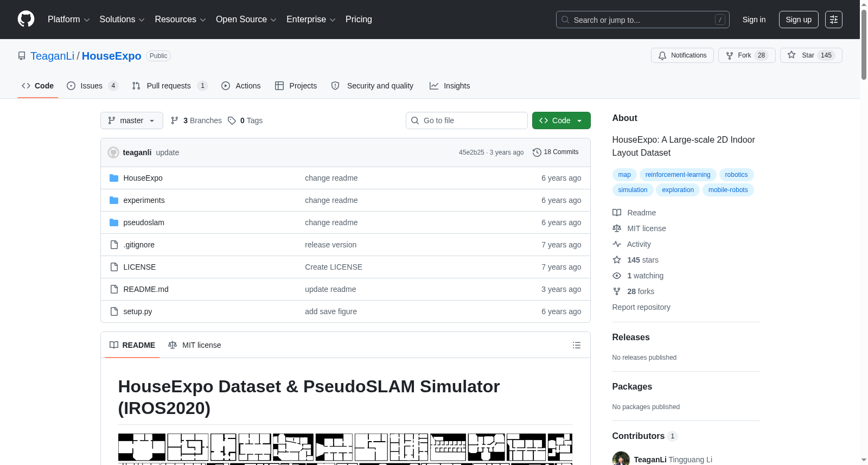Open the master branch dropdown
The width and height of the screenshot is (868, 465).
pos(132,120)
